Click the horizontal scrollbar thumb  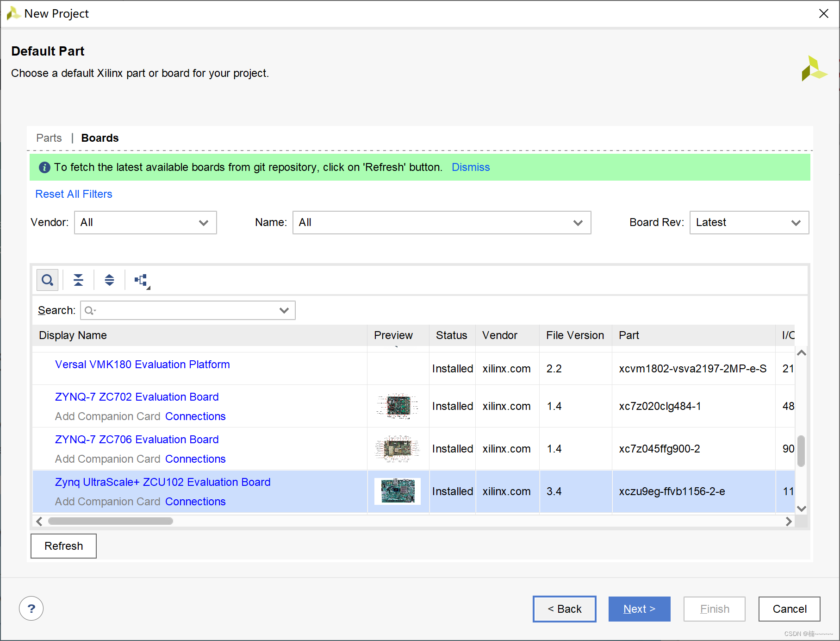tap(111, 521)
